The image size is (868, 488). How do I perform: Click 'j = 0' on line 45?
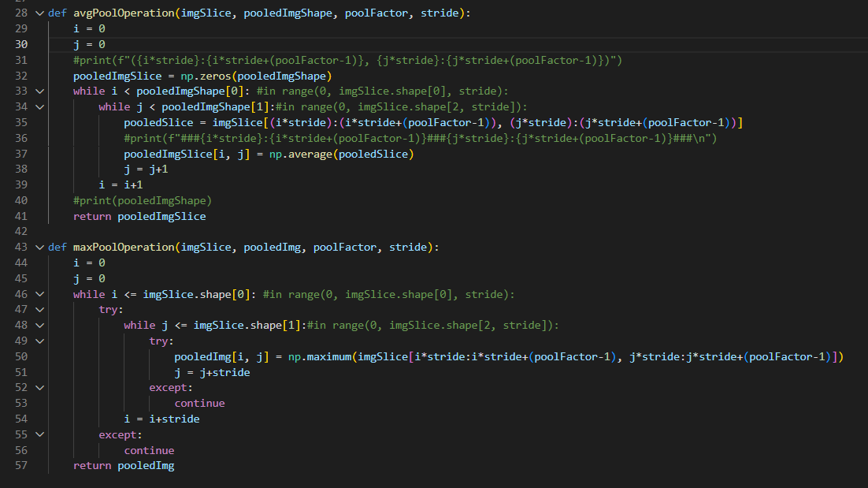(x=89, y=278)
